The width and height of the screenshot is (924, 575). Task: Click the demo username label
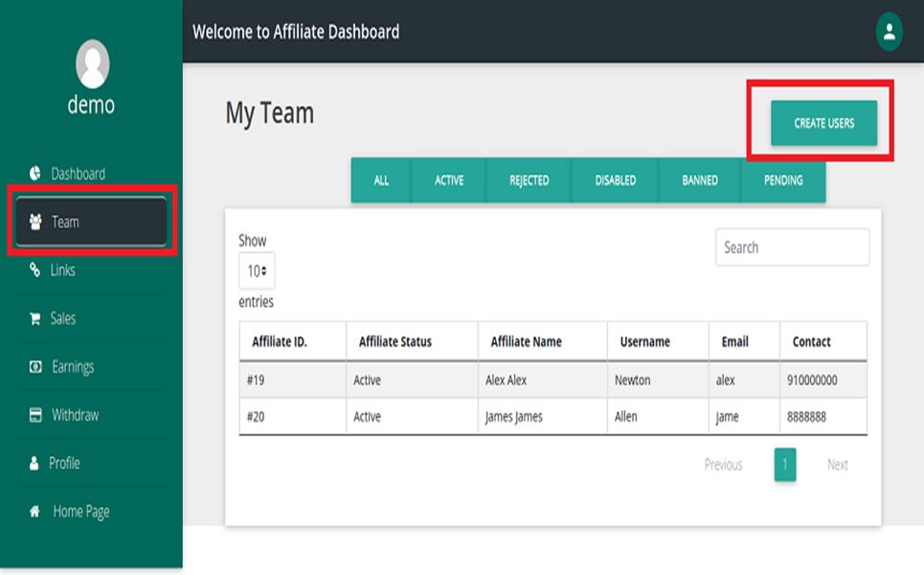tap(91, 105)
